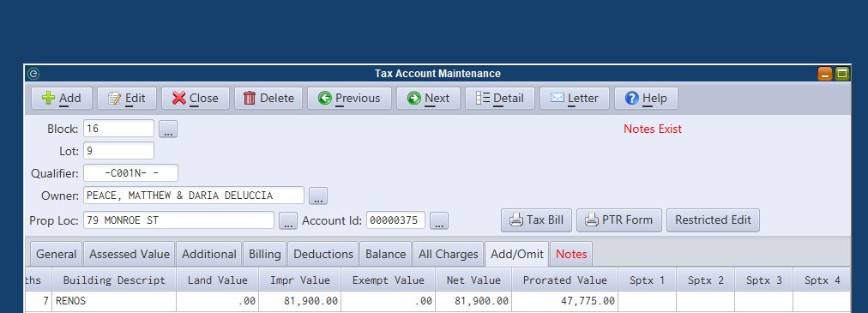Click into the Lot field
This screenshot has height=313, width=868.
(x=119, y=150)
